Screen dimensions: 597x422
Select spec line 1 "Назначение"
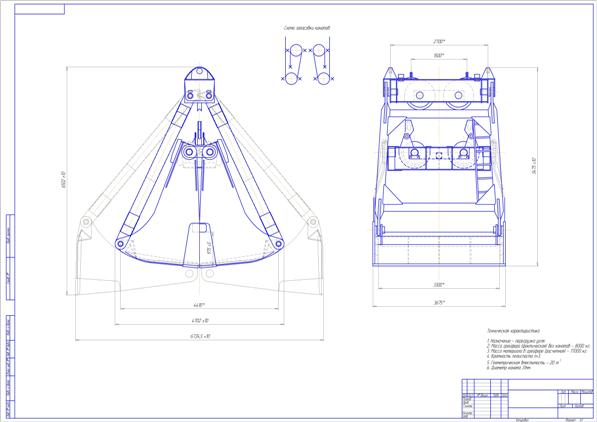pyautogui.click(x=516, y=341)
